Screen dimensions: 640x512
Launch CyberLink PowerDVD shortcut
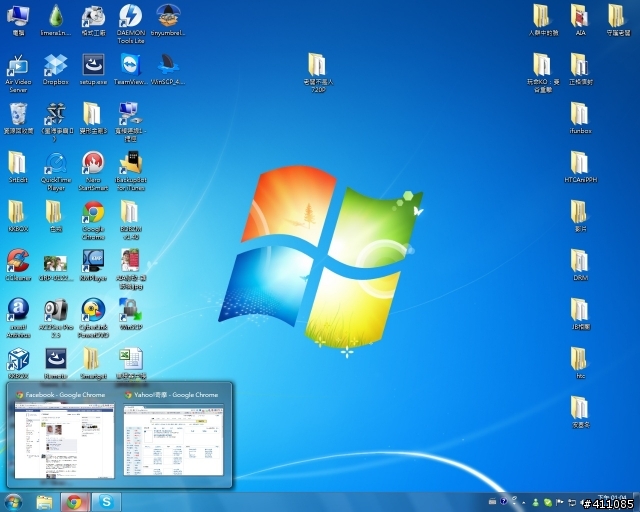tap(93, 318)
